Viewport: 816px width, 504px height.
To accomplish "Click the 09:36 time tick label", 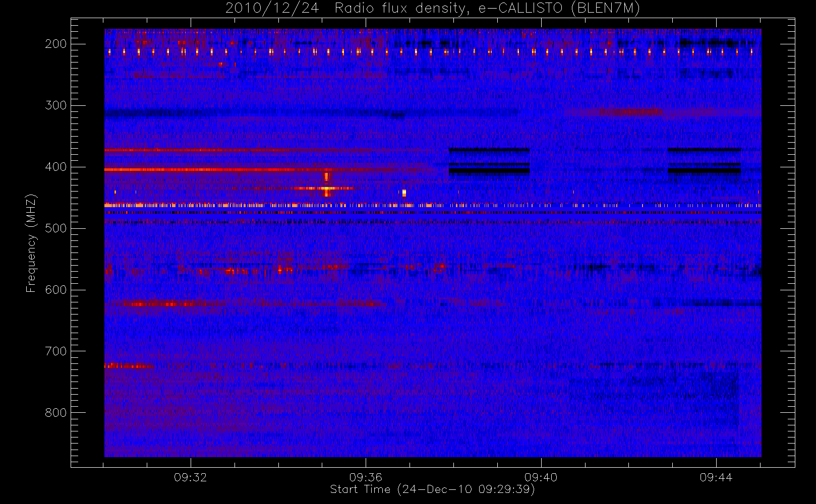I will point(366,477).
